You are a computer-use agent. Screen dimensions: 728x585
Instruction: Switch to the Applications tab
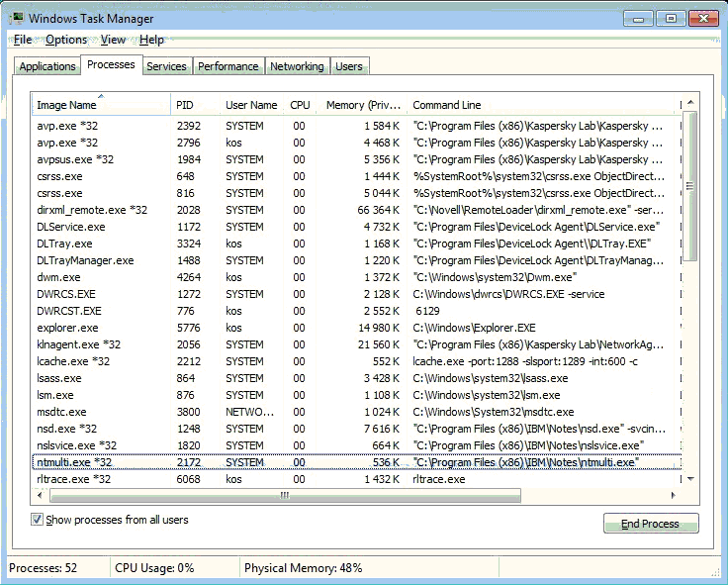pyautogui.click(x=47, y=66)
